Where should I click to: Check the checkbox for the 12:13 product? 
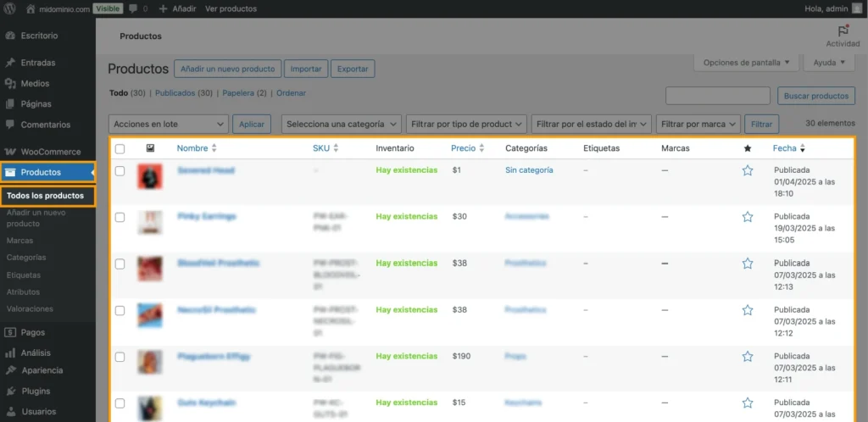point(120,264)
